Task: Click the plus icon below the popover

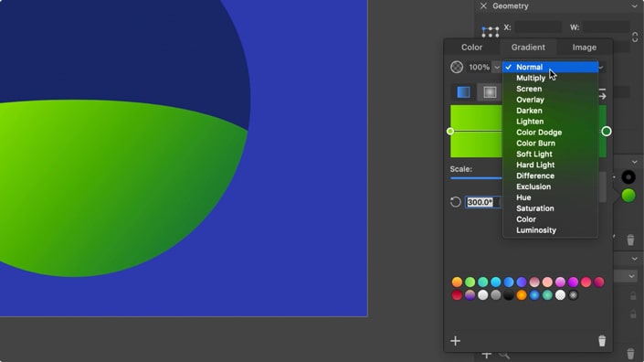Action: coord(487,355)
